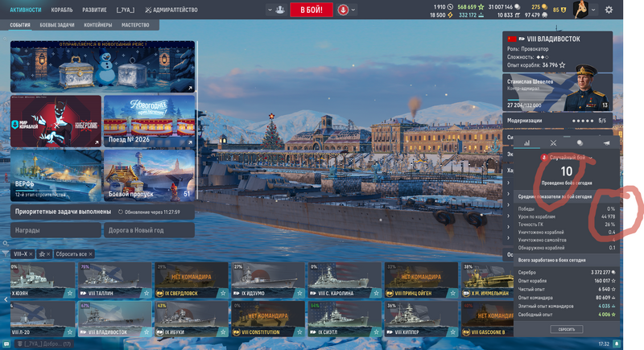Toggle favorite star on IX Свердловск

coord(221,294)
